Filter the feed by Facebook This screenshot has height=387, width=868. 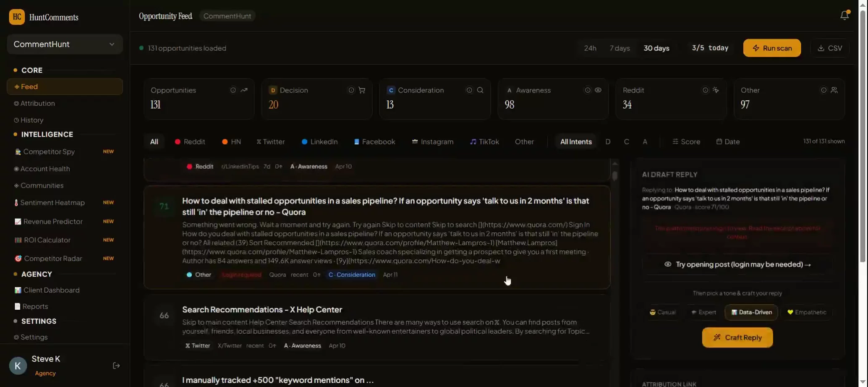point(374,142)
